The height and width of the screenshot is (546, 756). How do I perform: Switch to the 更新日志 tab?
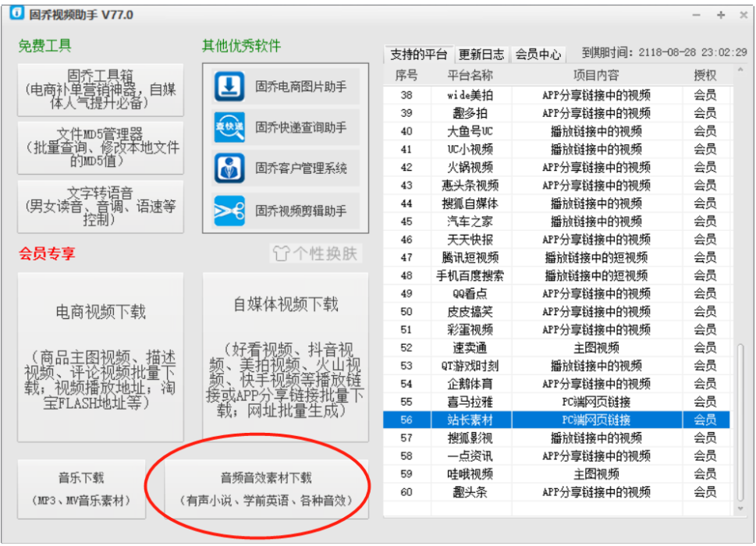tap(481, 55)
